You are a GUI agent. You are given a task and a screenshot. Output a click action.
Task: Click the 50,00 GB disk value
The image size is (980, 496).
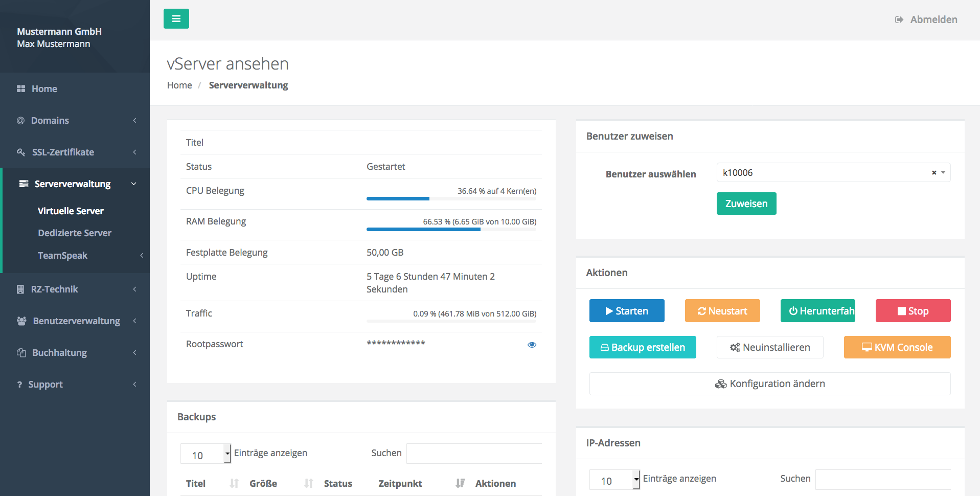pyautogui.click(x=385, y=252)
